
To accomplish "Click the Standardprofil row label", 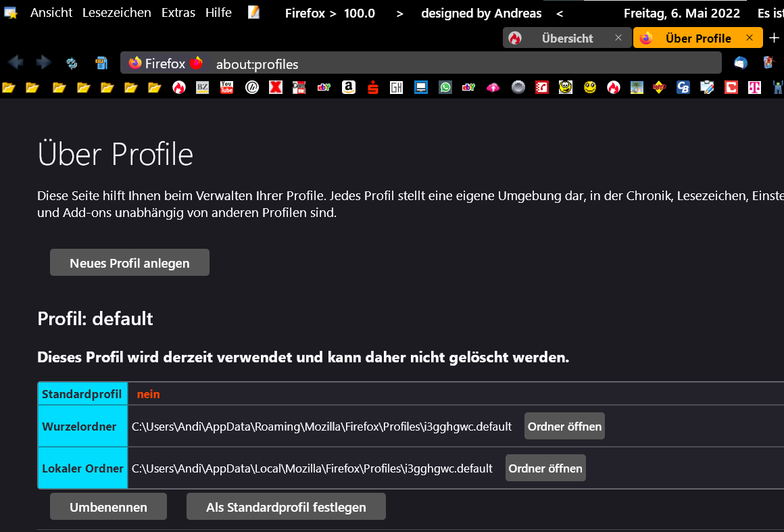I will 82,394.
